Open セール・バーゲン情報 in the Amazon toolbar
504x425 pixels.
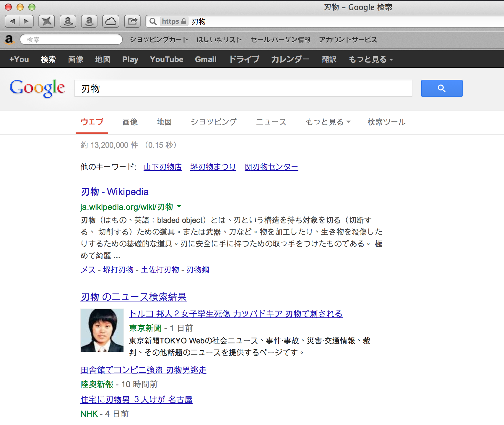click(281, 40)
